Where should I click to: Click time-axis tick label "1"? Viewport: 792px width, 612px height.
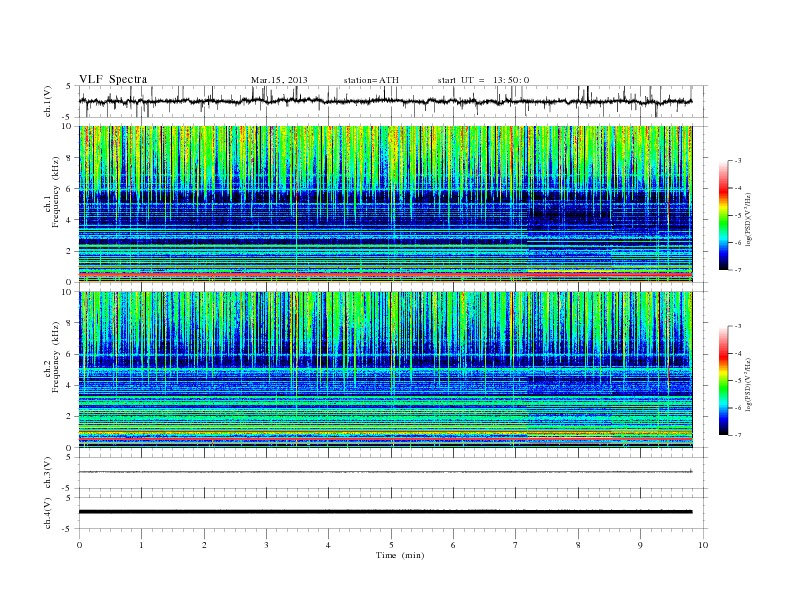click(142, 545)
